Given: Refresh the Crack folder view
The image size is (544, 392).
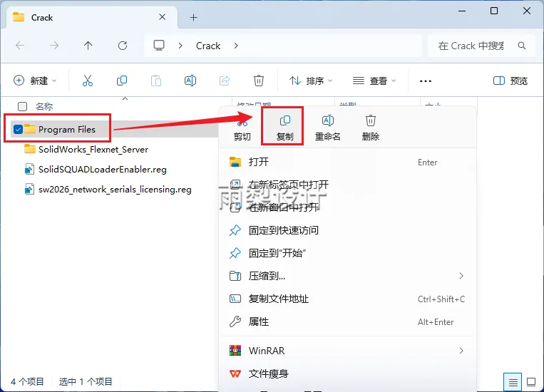Looking at the screenshot, I should pos(123,46).
